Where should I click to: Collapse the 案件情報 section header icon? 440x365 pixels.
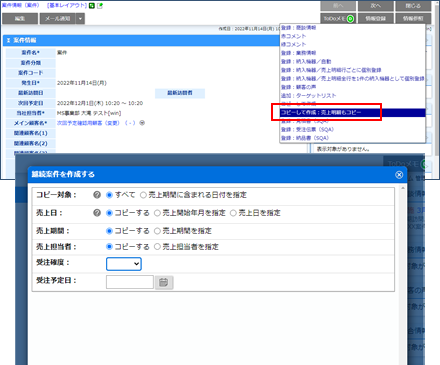[x=8, y=40]
